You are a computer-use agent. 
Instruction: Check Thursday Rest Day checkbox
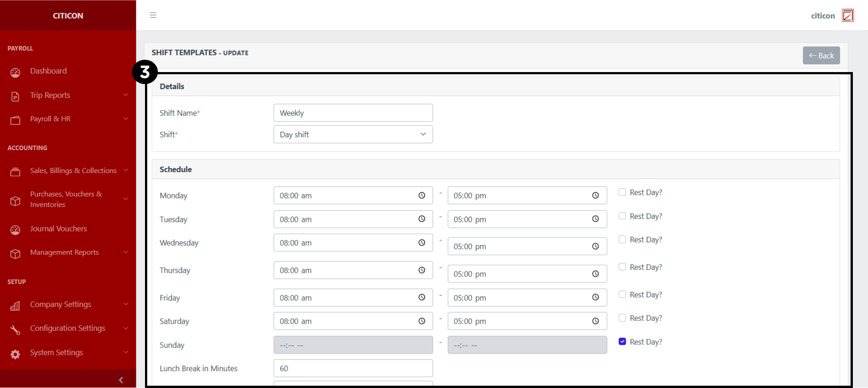pyautogui.click(x=622, y=267)
